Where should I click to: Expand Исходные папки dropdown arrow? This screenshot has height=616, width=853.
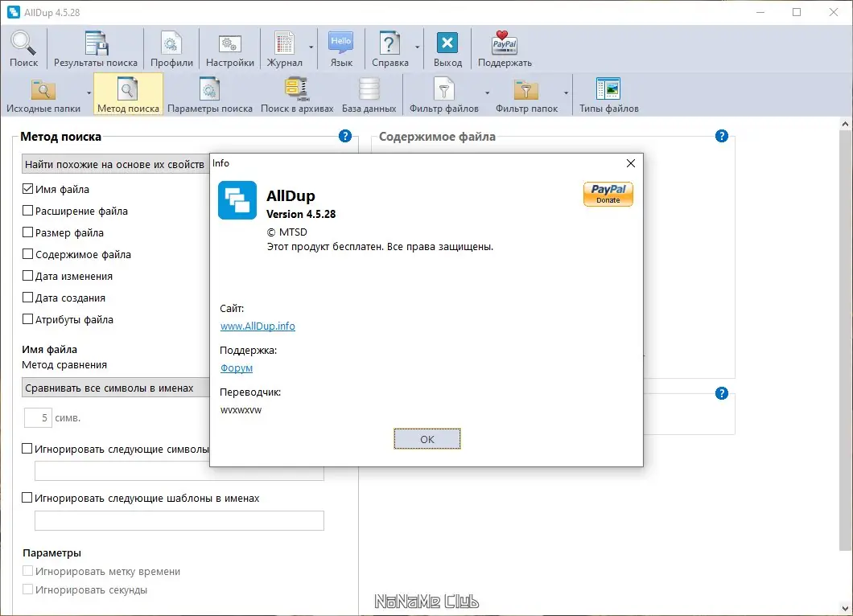tap(89, 93)
